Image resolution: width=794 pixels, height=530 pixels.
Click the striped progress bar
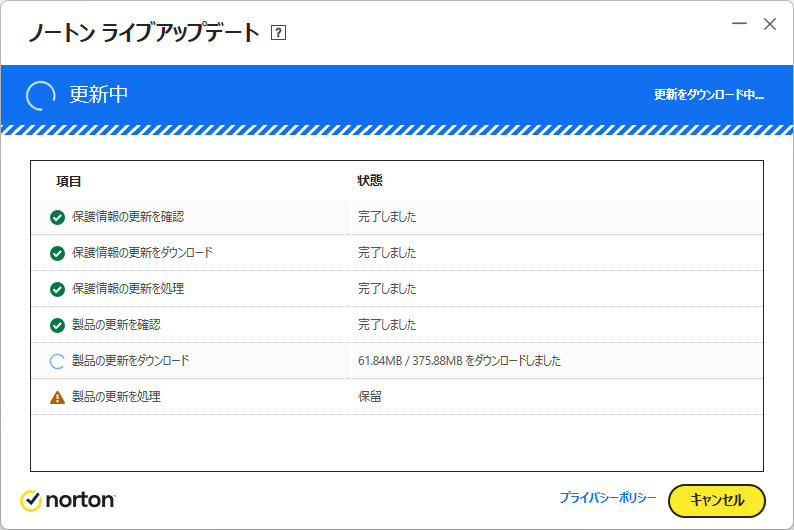[x=397, y=130]
